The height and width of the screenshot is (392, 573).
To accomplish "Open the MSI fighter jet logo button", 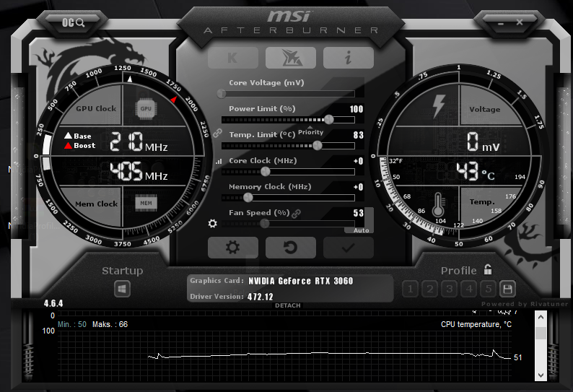I will click(291, 58).
